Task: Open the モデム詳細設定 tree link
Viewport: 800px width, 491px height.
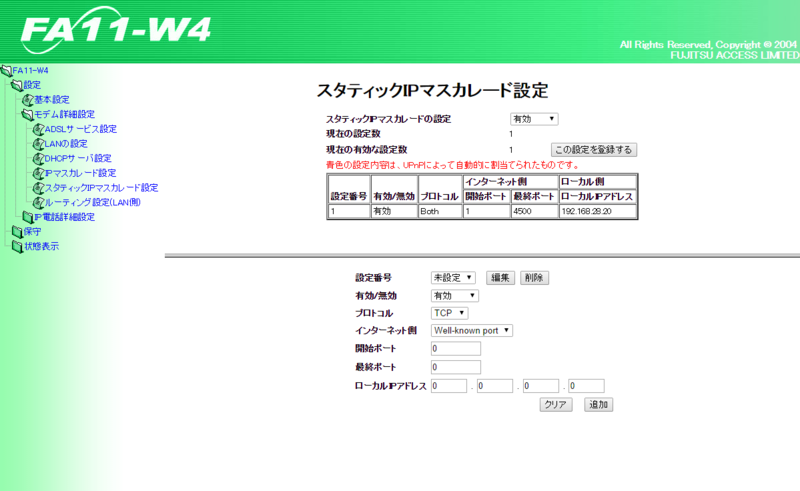Action: coord(65,114)
